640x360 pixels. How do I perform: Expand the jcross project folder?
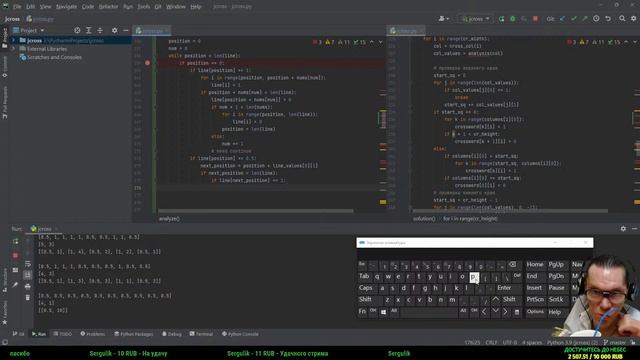tap(13, 40)
